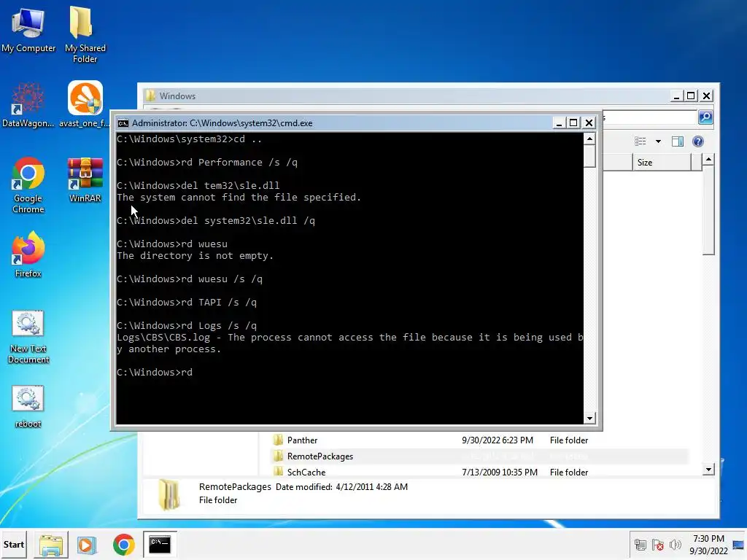This screenshot has width=747, height=560.
Task: Sort by the Size column header
Action: point(662,163)
